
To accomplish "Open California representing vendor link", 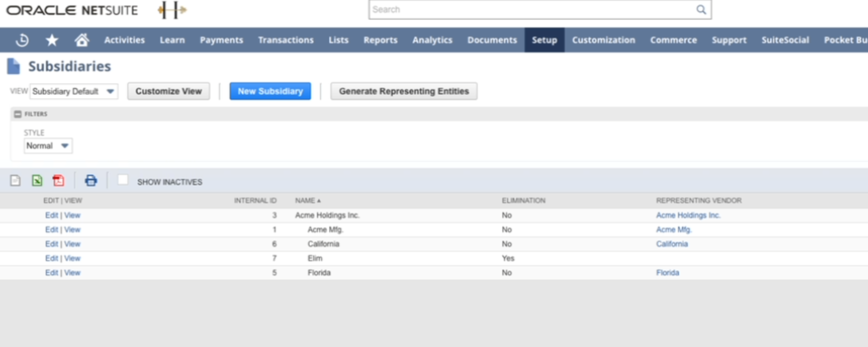I will (672, 244).
